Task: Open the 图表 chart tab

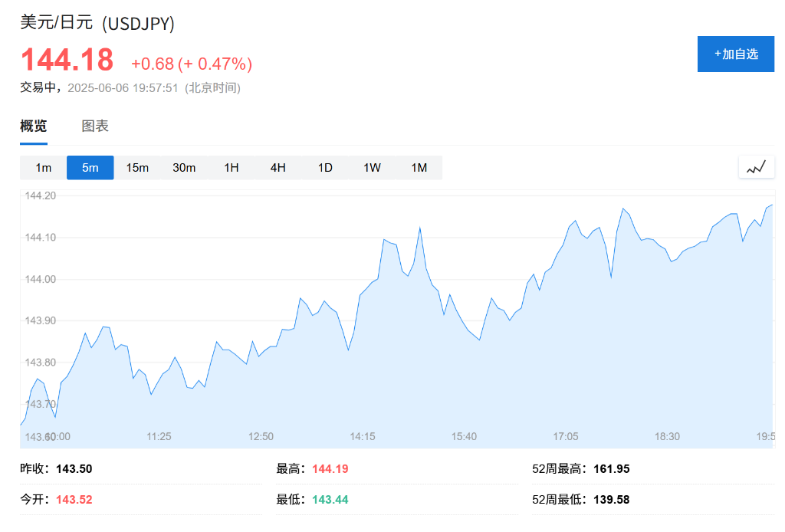Action: (x=95, y=126)
